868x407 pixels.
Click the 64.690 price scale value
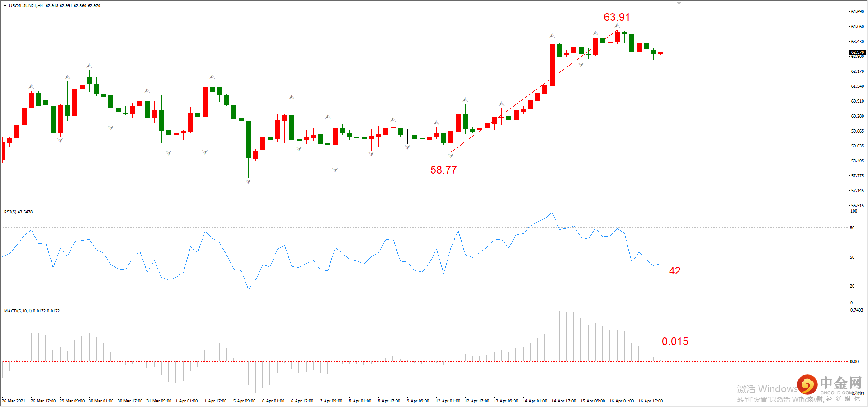(x=858, y=12)
